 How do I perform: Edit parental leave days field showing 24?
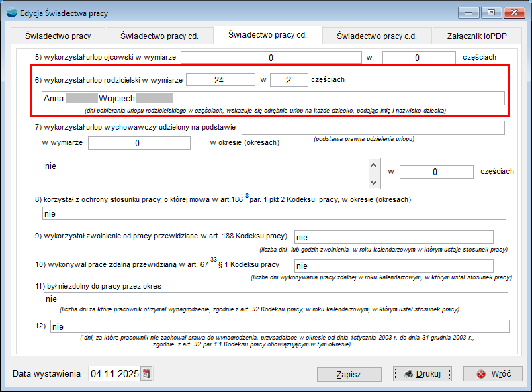pos(220,80)
